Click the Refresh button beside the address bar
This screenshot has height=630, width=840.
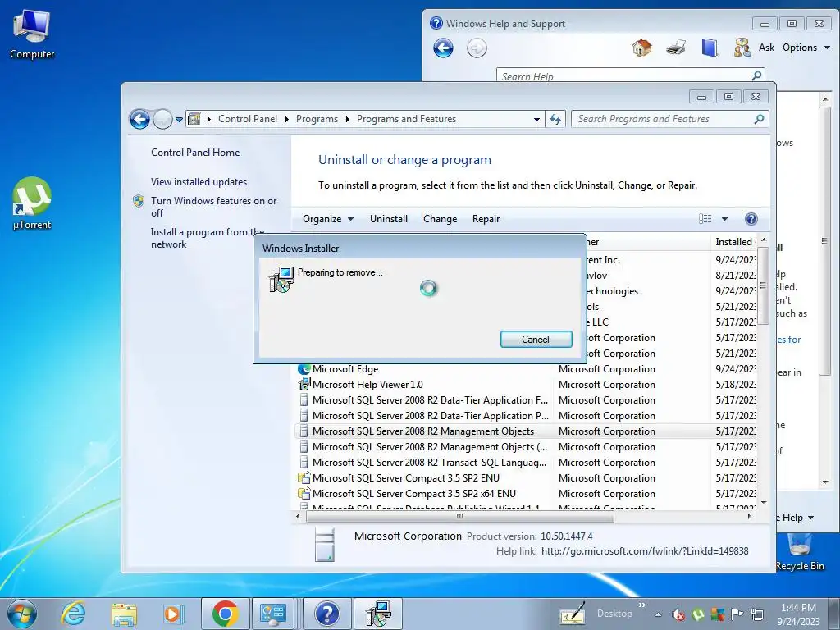(555, 119)
